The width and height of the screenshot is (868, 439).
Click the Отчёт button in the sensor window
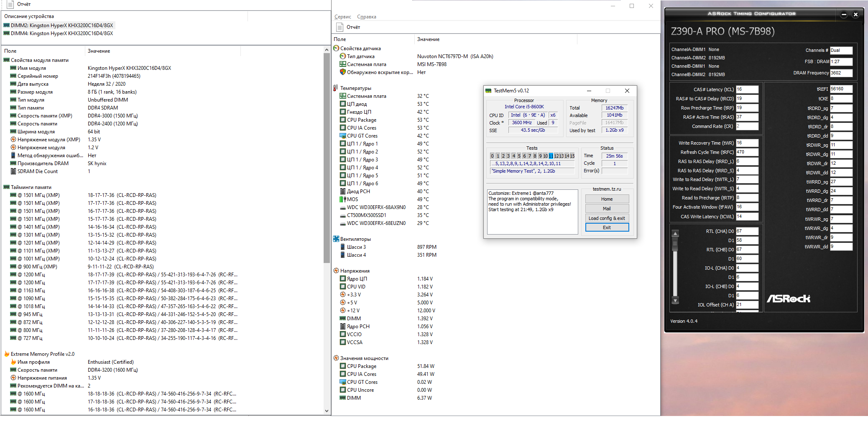coord(348,27)
